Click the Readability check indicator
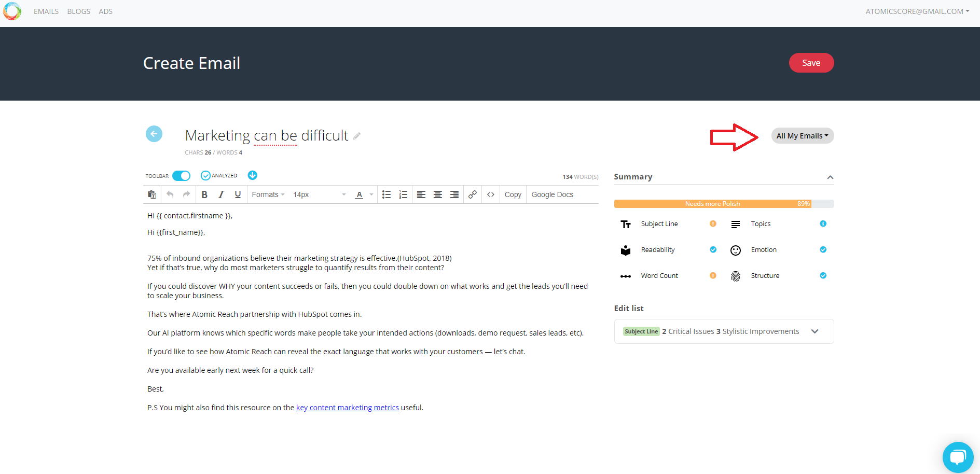 pos(713,249)
